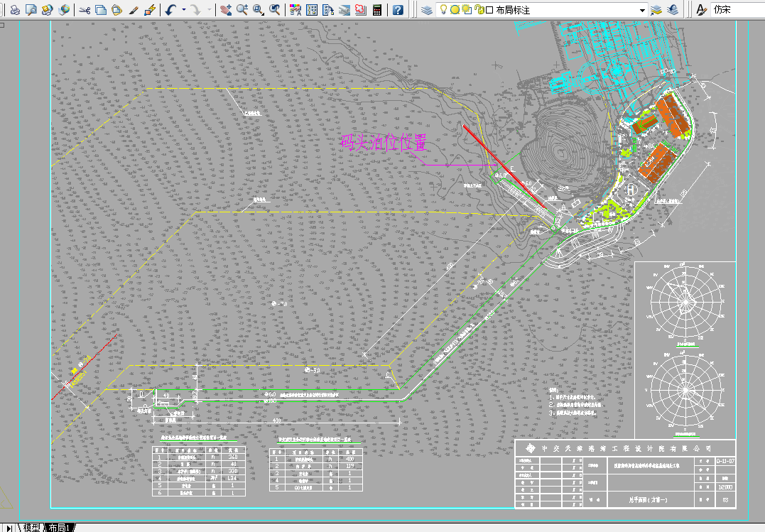Toggle layer on/off lightbulb icon
Viewport: 765px width, 532px height.
point(443,10)
